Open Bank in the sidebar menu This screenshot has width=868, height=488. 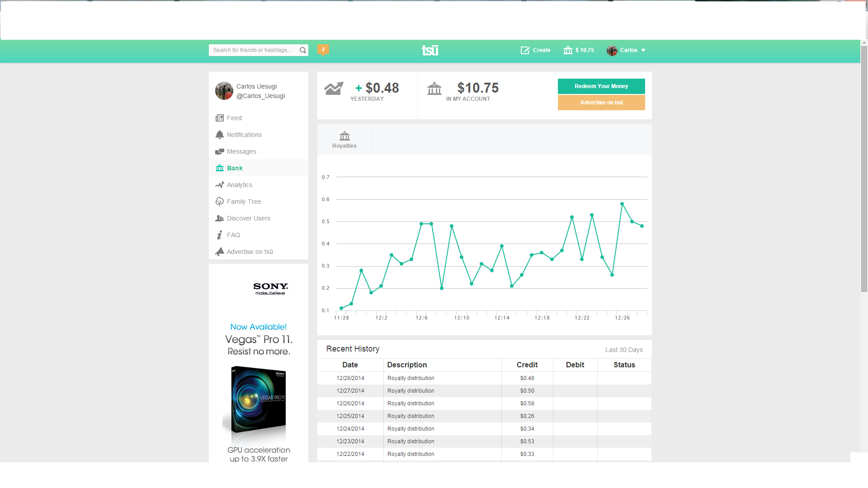click(235, 168)
